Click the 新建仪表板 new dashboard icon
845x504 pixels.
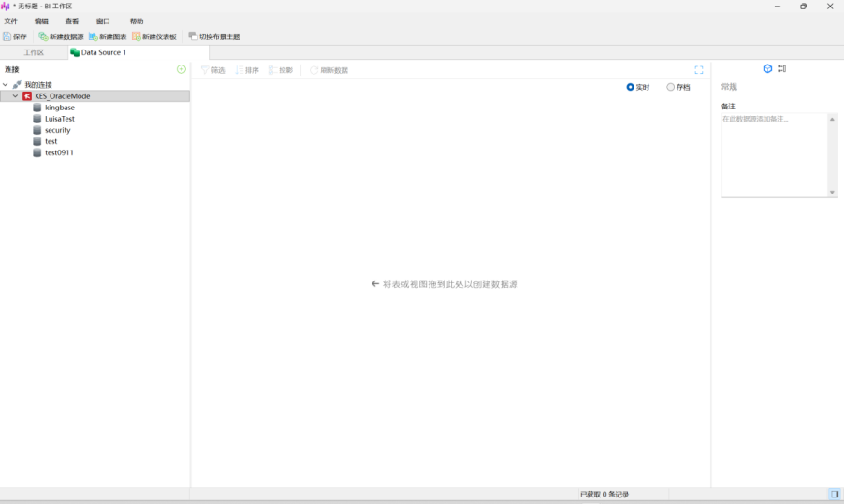pos(136,36)
